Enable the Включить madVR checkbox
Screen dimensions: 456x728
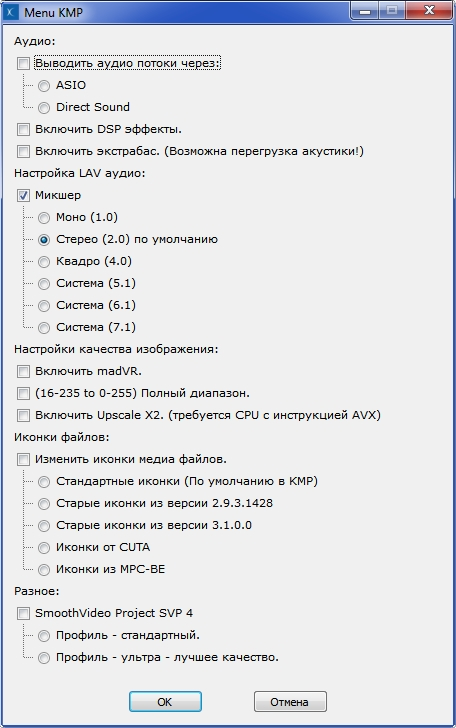click(x=23, y=371)
